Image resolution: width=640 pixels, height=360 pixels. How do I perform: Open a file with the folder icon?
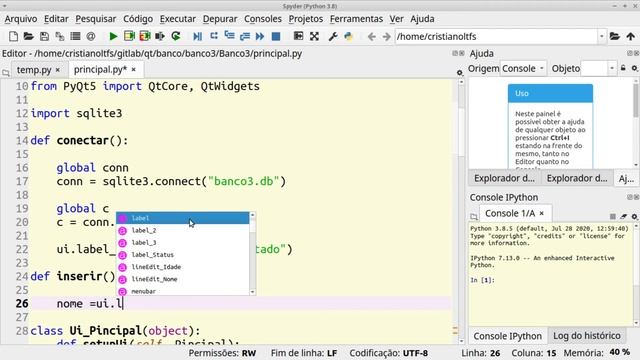click(x=28, y=36)
